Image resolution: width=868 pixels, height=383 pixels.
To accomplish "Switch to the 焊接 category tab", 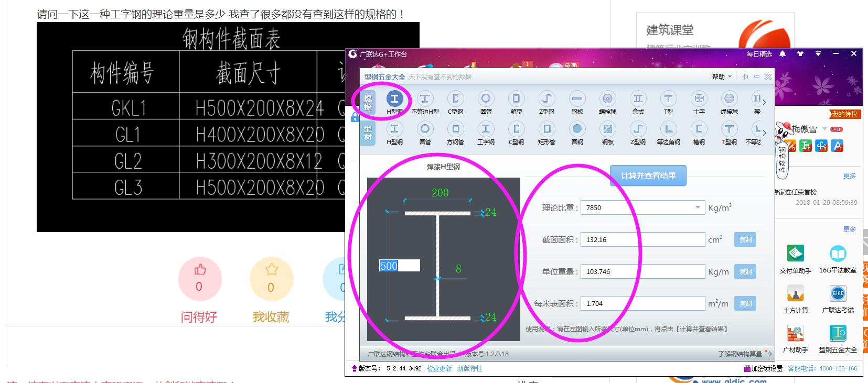I will 368,102.
